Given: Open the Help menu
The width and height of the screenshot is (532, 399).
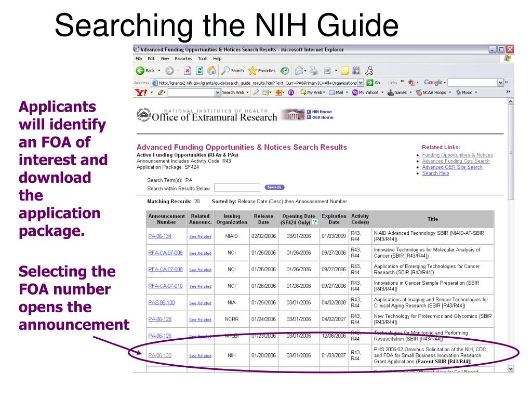Looking at the screenshot, I should (217, 58).
